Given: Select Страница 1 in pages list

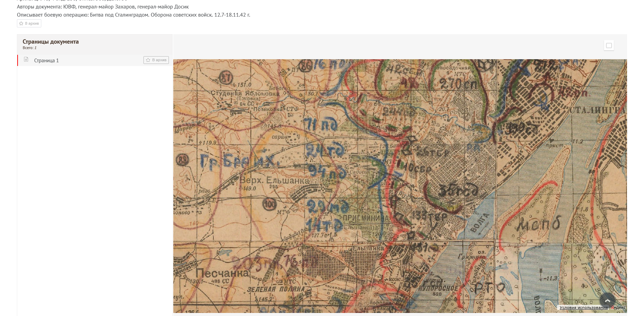Looking at the screenshot, I should (x=46, y=61).
